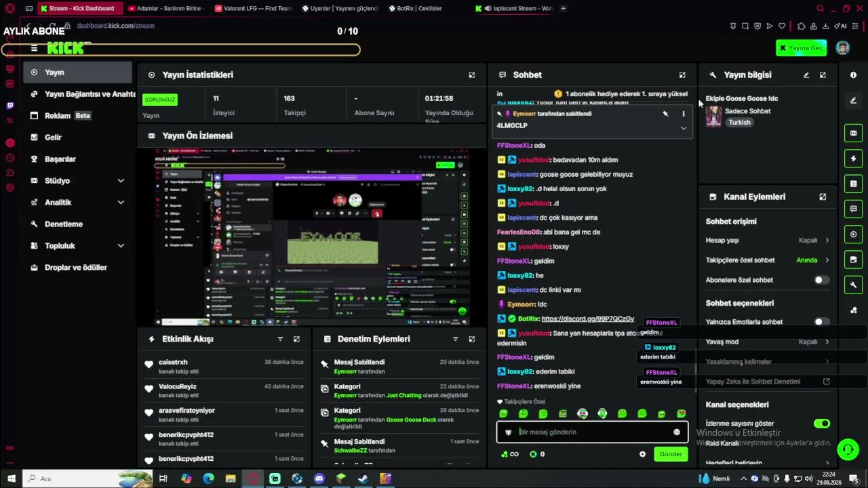Open chat settings gear icon
The height and width of the screenshot is (488, 868).
coord(643,454)
